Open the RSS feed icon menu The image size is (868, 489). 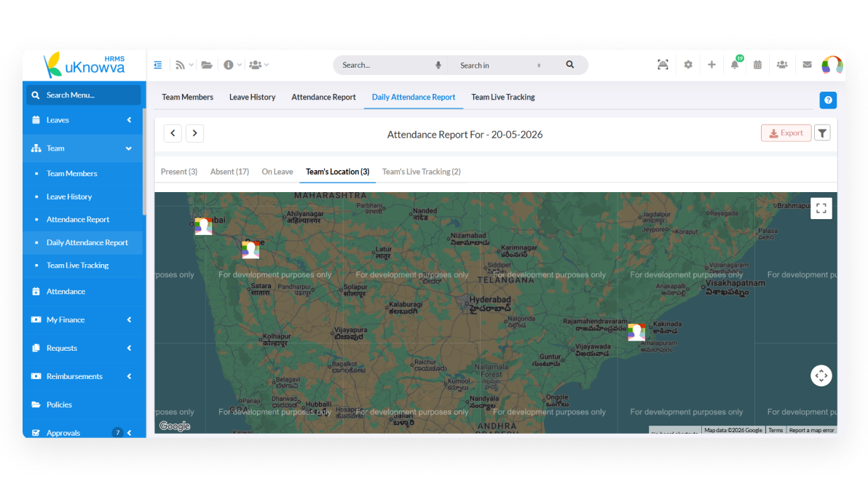pos(184,65)
